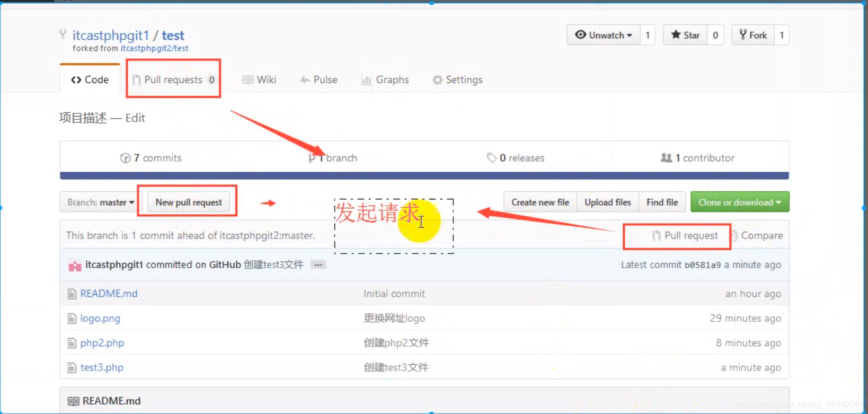Screen dimensions: 868x414
Task: Open the forked-from itcastphpgit2/test link
Action: click(x=154, y=48)
